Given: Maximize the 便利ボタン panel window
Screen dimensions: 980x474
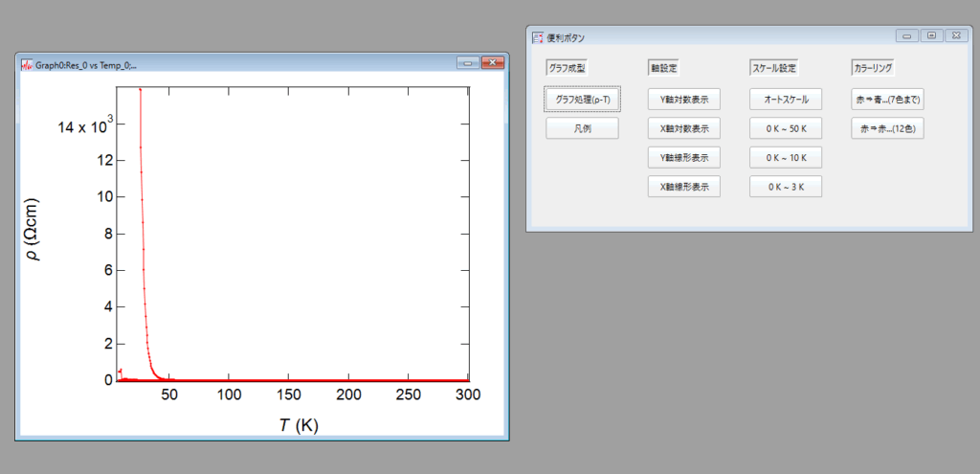Looking at the screenshot, I should point(930,35).
